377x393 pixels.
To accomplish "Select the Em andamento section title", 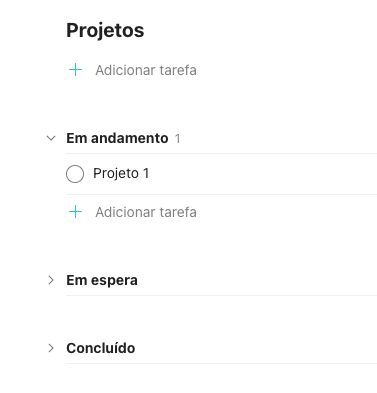I will tap(117, 138).
